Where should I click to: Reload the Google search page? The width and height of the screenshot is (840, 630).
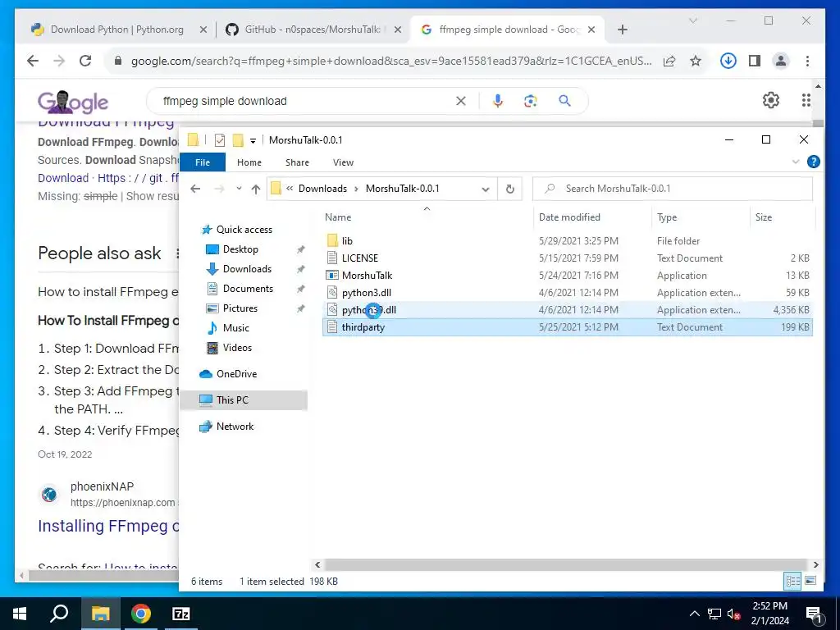coord(85,61)
